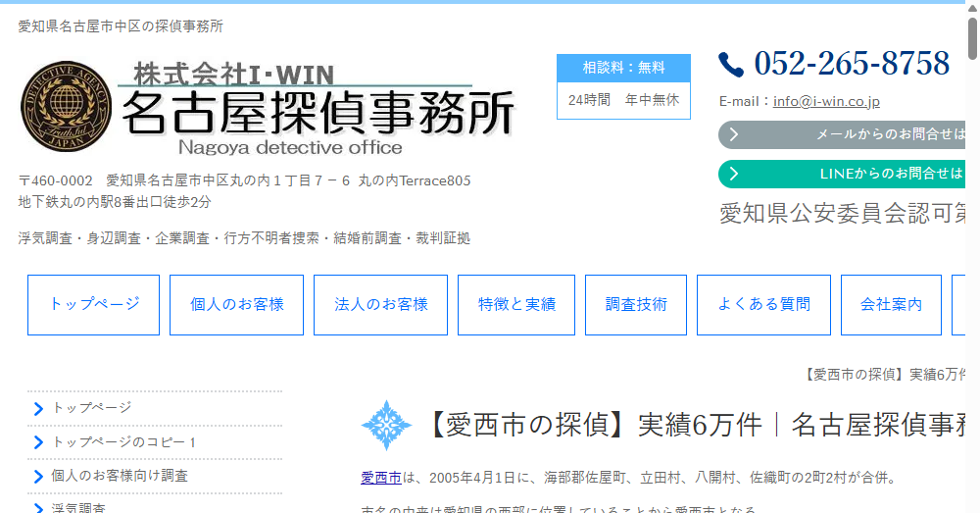Open トップページ in the navigation bar

tap(94, 305)
